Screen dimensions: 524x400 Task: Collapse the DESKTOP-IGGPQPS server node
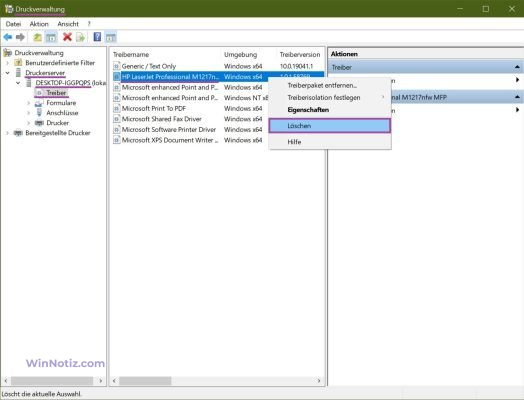[18, 83]
